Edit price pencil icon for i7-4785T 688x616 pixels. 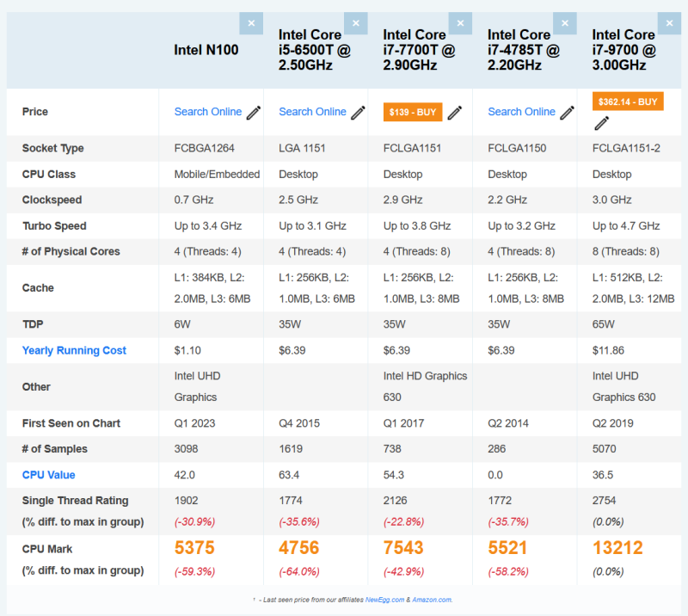click(567, 113)
